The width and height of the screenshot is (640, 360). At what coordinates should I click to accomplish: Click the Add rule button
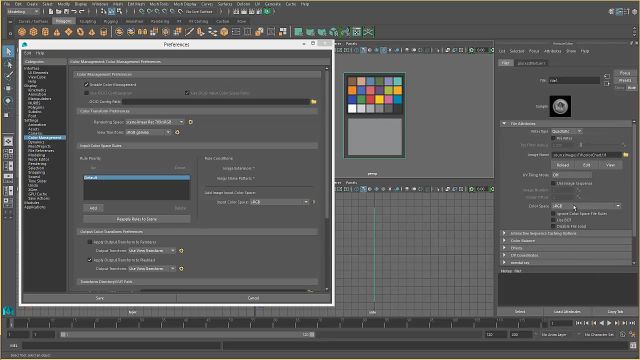(x=93, y=208)
